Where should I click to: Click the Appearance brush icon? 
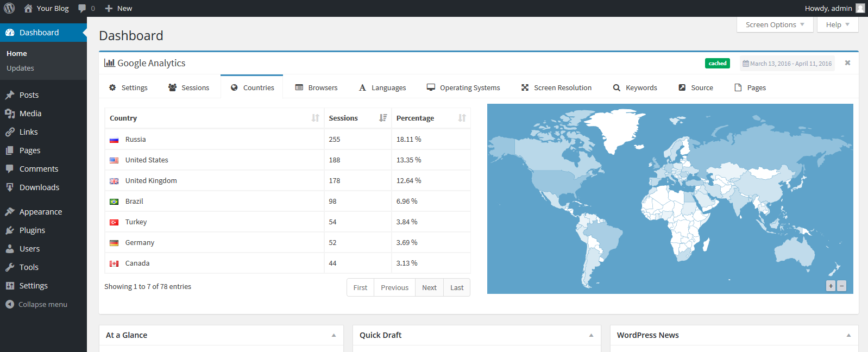click(10, 212)
